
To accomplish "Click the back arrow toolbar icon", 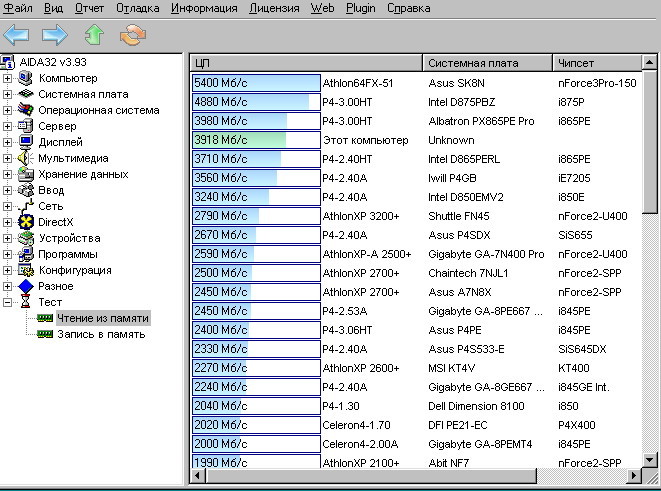I will click(16, 36).
